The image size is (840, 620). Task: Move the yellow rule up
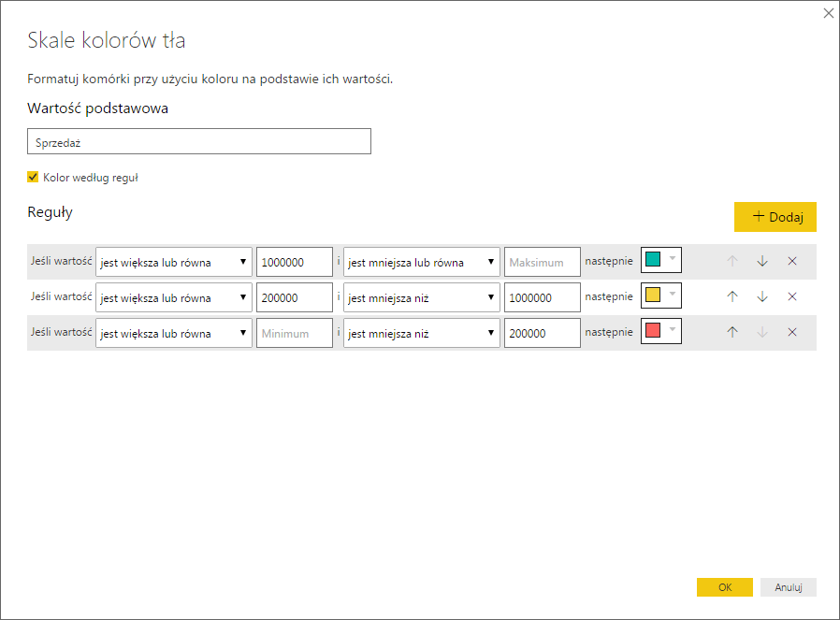point(732,296)
